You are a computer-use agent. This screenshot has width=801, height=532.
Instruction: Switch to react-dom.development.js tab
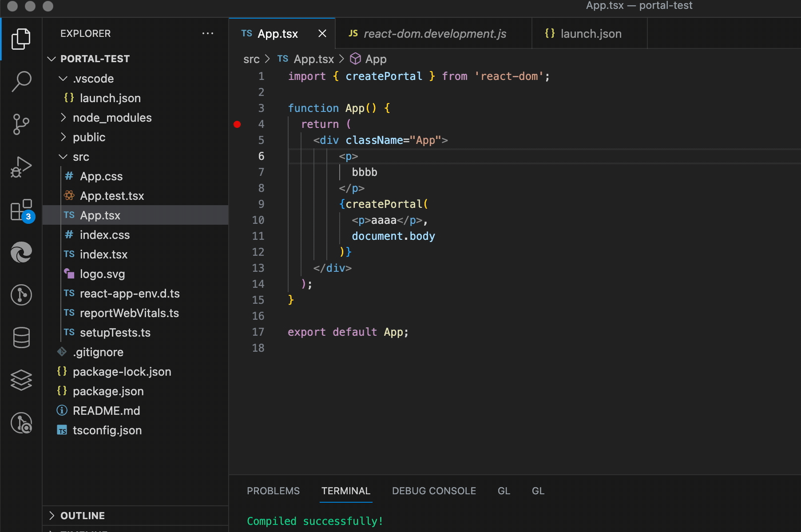(434, 34)
